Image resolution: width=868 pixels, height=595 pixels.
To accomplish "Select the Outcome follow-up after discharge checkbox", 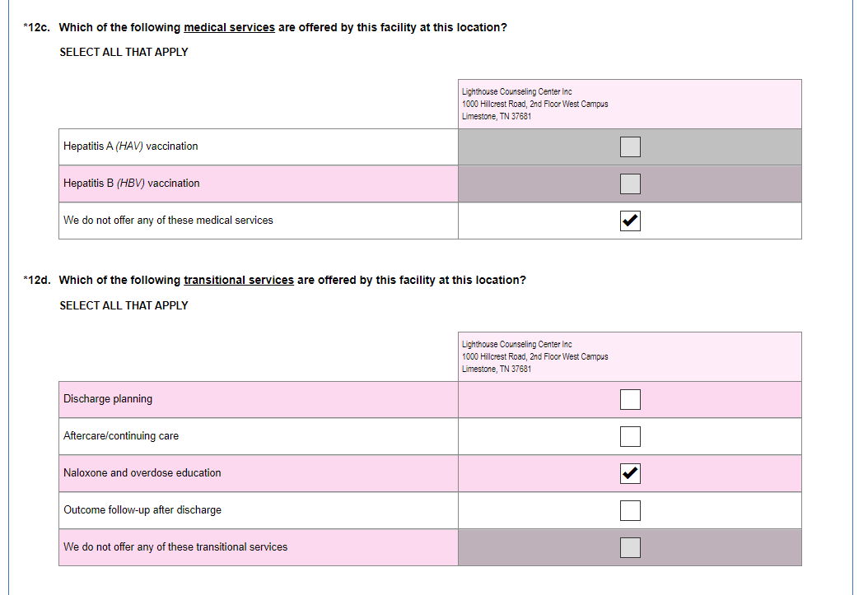I will (630, 510).
